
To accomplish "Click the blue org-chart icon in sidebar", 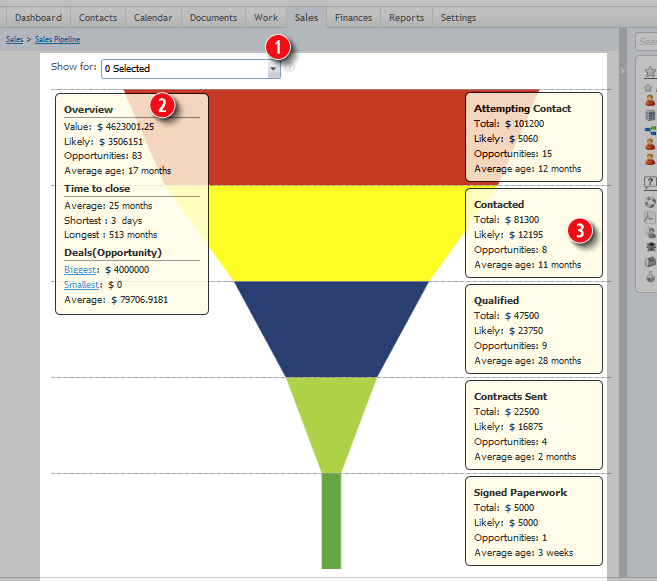I will [x=649, y=130].
